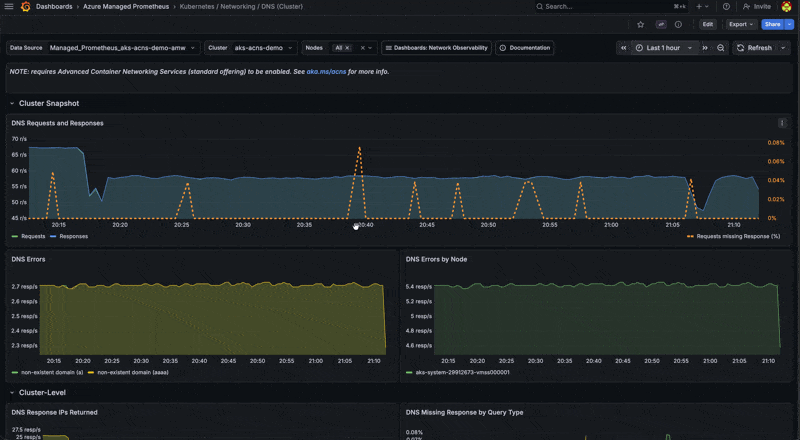
Task: Click the tallest orange spike near 20:40
Action: click(x=359, y=149)
